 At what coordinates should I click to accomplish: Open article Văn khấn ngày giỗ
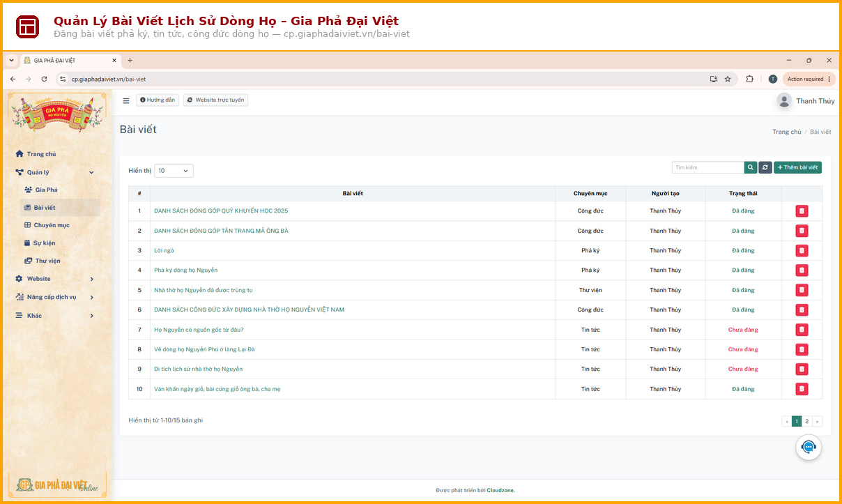pos(217,389)
